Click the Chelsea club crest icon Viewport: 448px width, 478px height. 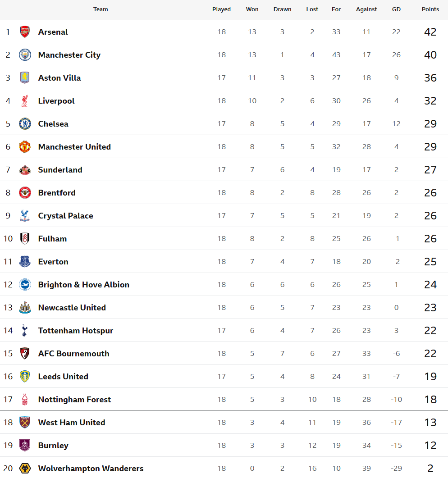[x=25, y=124]
